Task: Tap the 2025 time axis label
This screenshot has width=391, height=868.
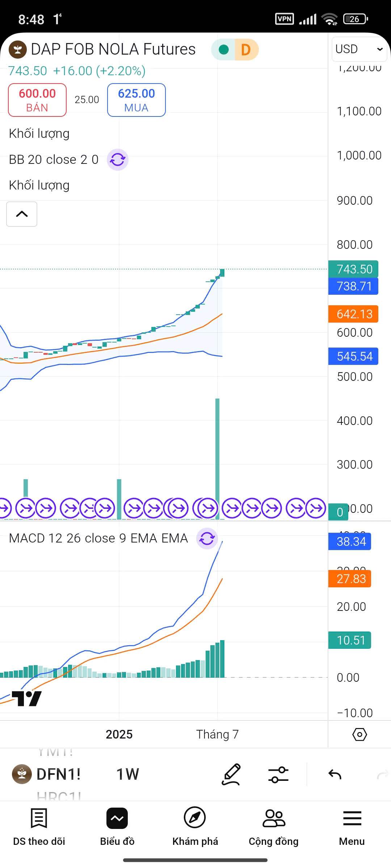Action: (119, 735)
